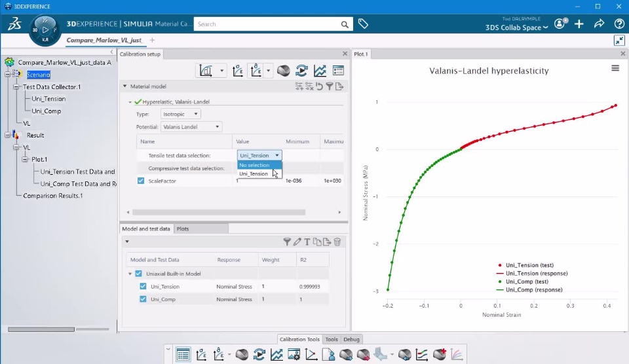Open the plot chart icon in Calibration setup toolbar
Image resolution: width=629 pixels, height=364 pixels.
[x=320, y=71]
